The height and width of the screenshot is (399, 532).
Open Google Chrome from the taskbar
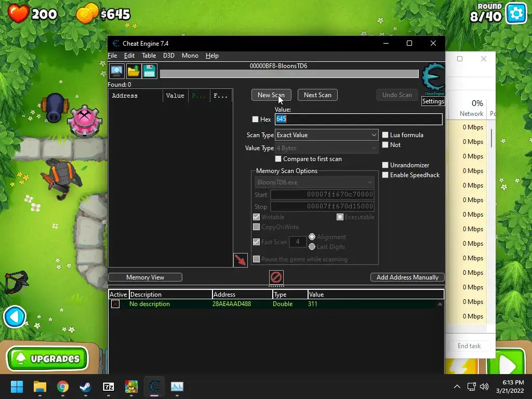(x=63, y=387)
